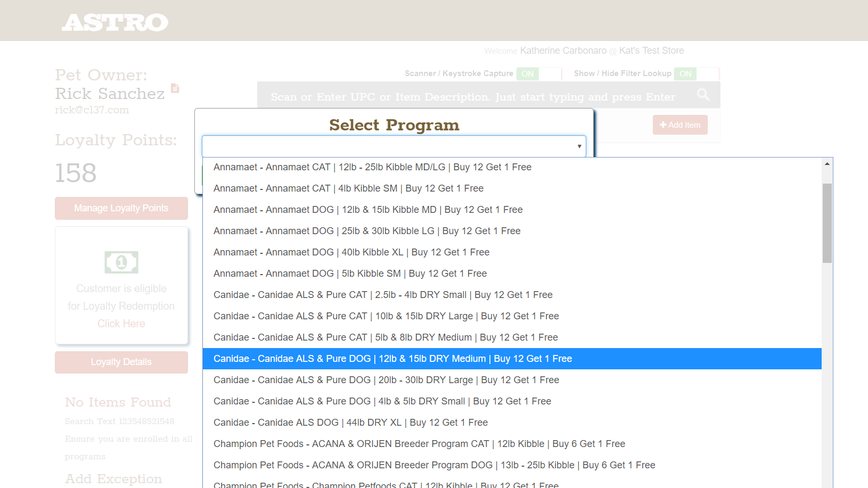The image size is (868, 488).
Task: Click the scrollbar up arrow in program list
Action: [x=827, y=164]
